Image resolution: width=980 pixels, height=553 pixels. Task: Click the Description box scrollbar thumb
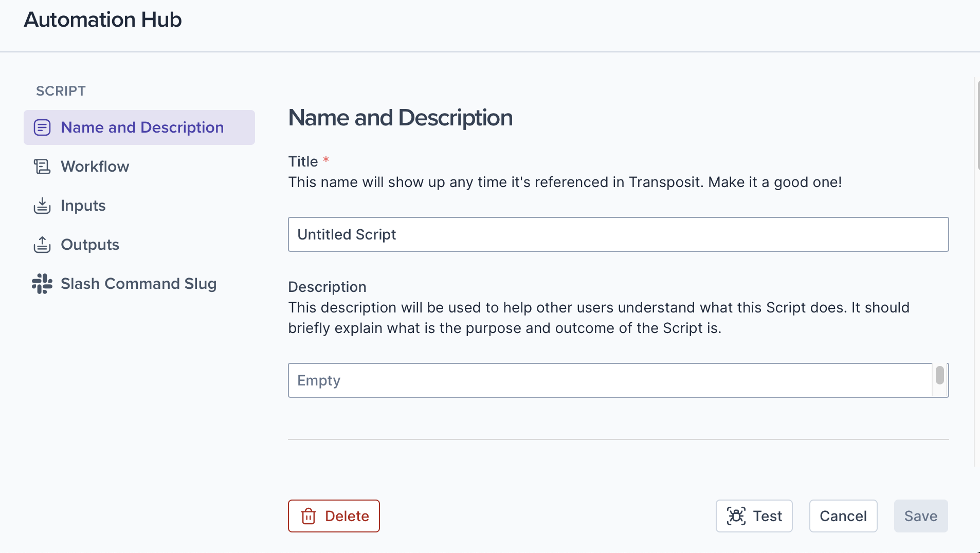click(x=940, y=375)
